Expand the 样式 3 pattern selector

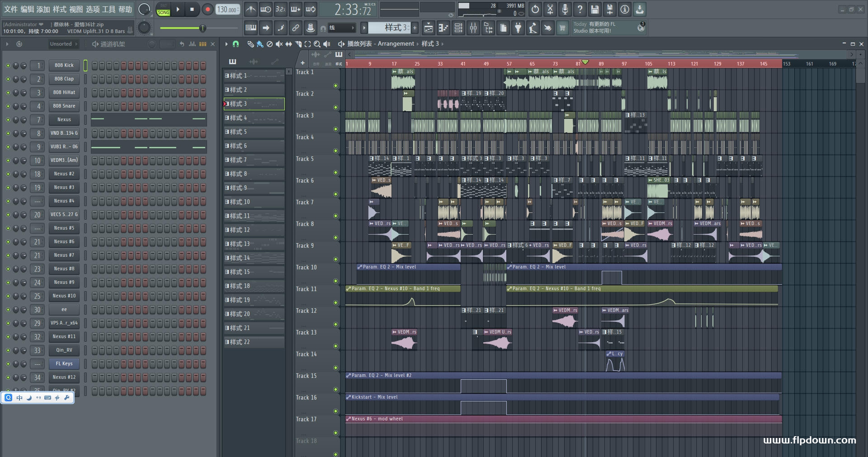[x=392, y=28]
